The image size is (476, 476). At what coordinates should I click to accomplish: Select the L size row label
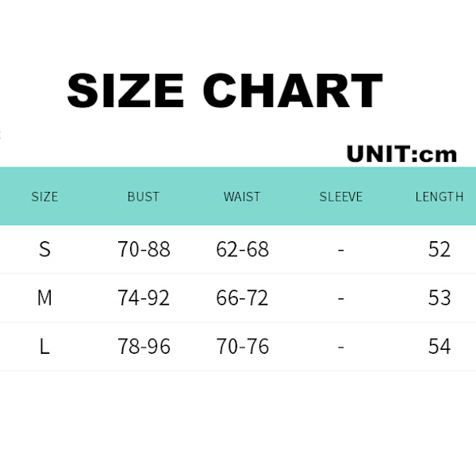tap(44, 347)
